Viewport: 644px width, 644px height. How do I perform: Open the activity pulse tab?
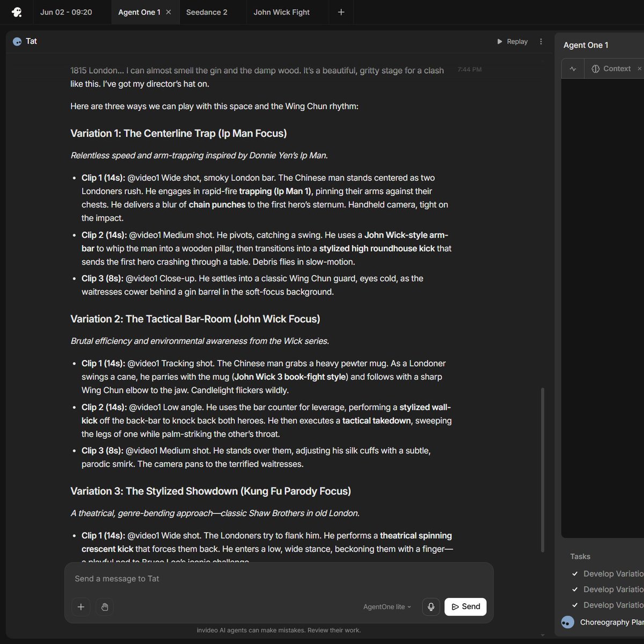tap(573, 69)
